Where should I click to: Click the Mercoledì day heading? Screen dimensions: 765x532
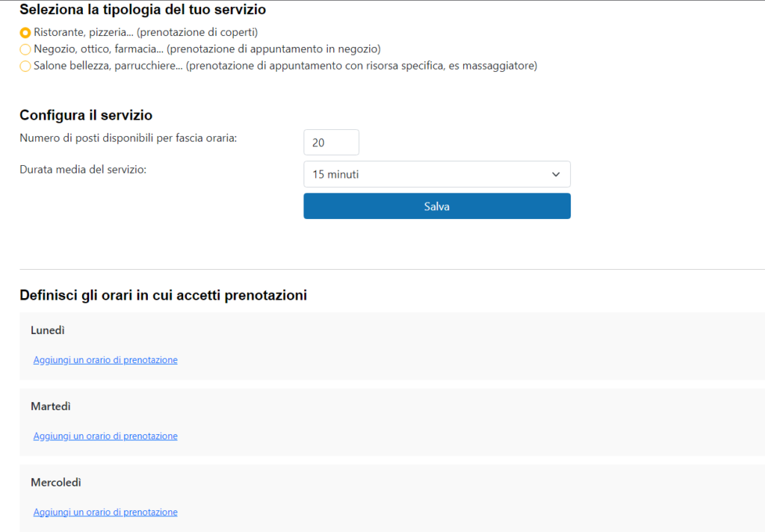pos(56,483)
